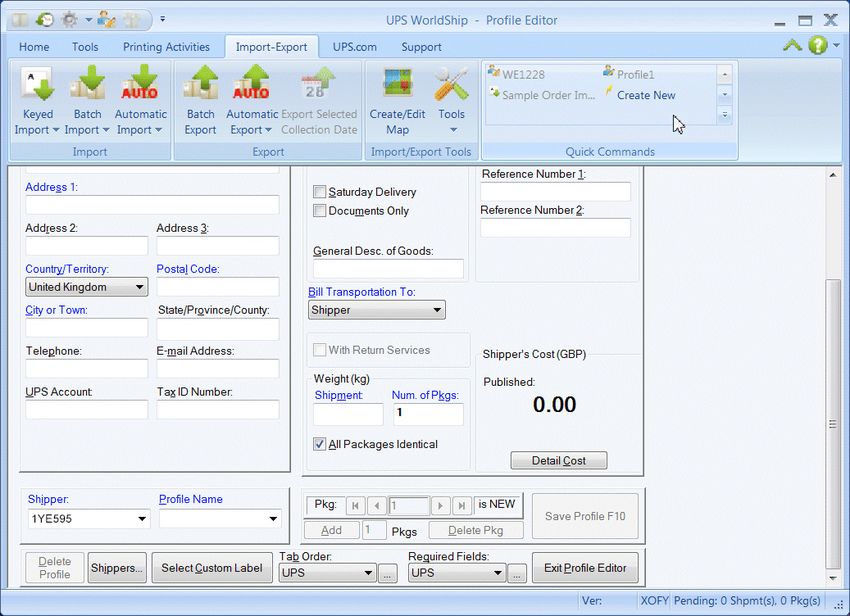Click the General Desc. of Goods field
The width and height of the screenshot is (850, 616).
click(388, 269)
